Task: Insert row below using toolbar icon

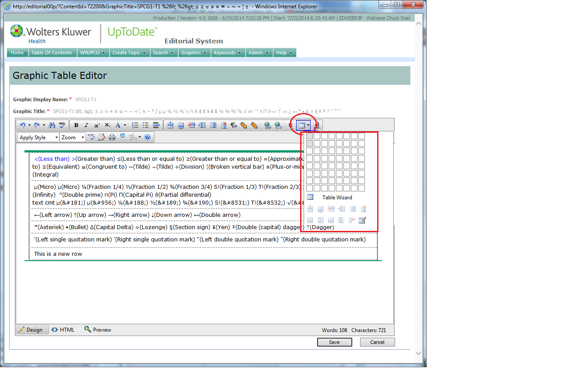Action: tap(181, 126)
